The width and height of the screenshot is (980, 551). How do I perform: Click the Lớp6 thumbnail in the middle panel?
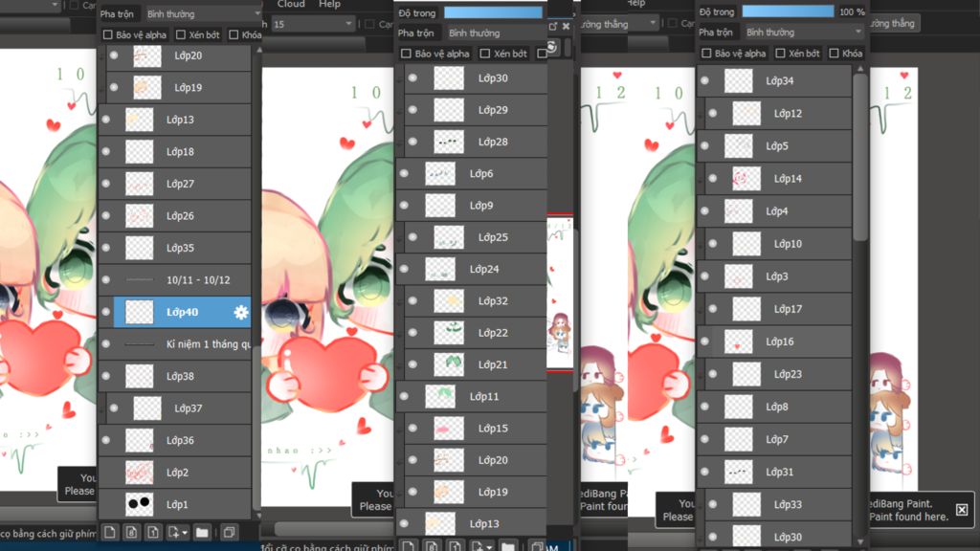tap(440, 174)
